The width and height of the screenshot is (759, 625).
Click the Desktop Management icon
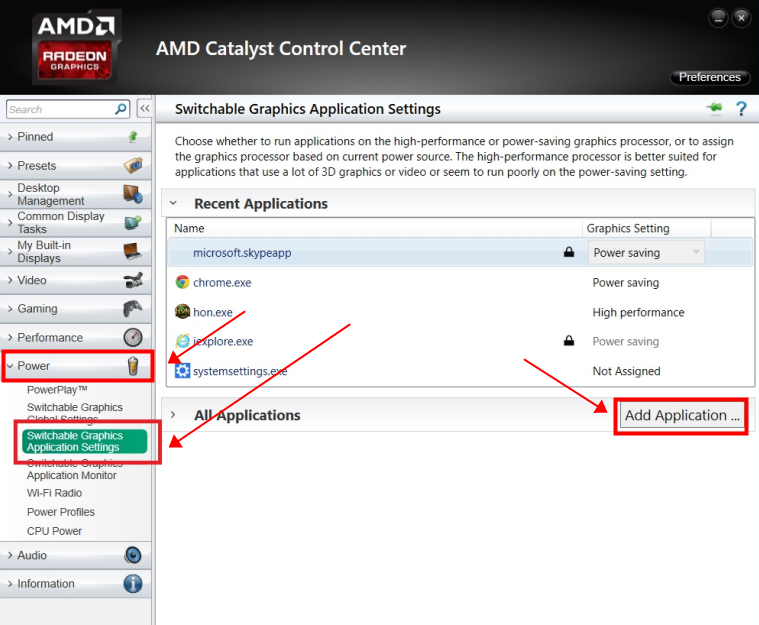(x=133, y=194)
